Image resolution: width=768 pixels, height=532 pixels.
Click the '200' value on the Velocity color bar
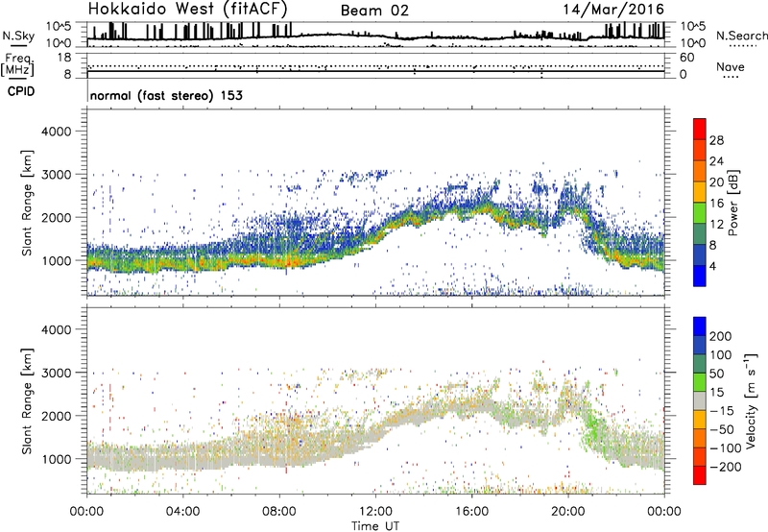coord(721,336)
